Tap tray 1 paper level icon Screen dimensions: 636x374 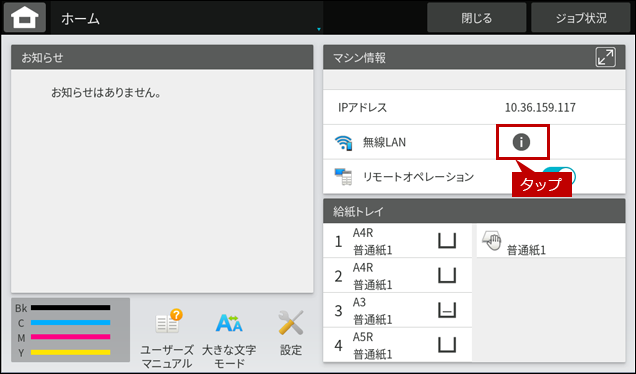click(447, 241)
